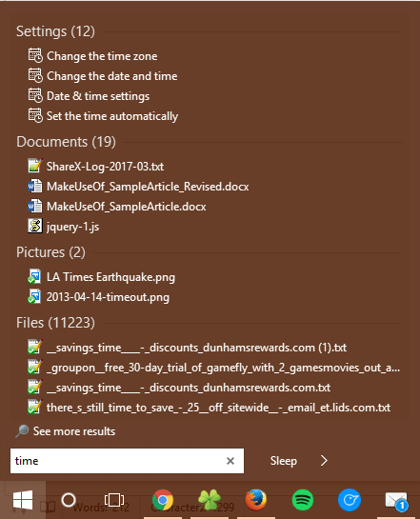Open MakeUseOf_SampleArticle_Revised.docx
Viewport: 420px width, 519px height.
coord(148,187)
